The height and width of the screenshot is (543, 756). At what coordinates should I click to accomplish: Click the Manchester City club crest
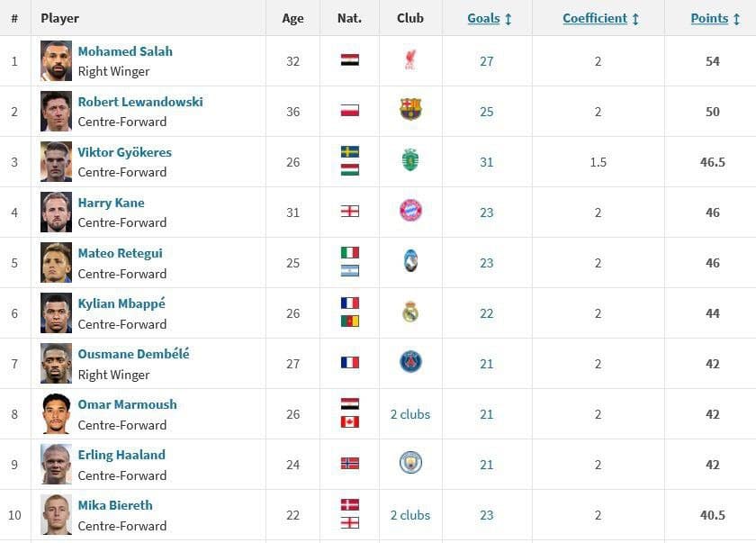(x=410, y=463)
